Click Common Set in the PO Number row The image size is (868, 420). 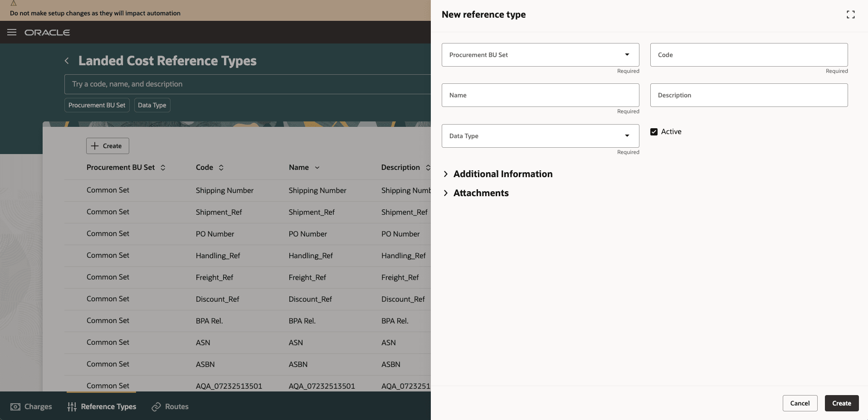point(108,234)
